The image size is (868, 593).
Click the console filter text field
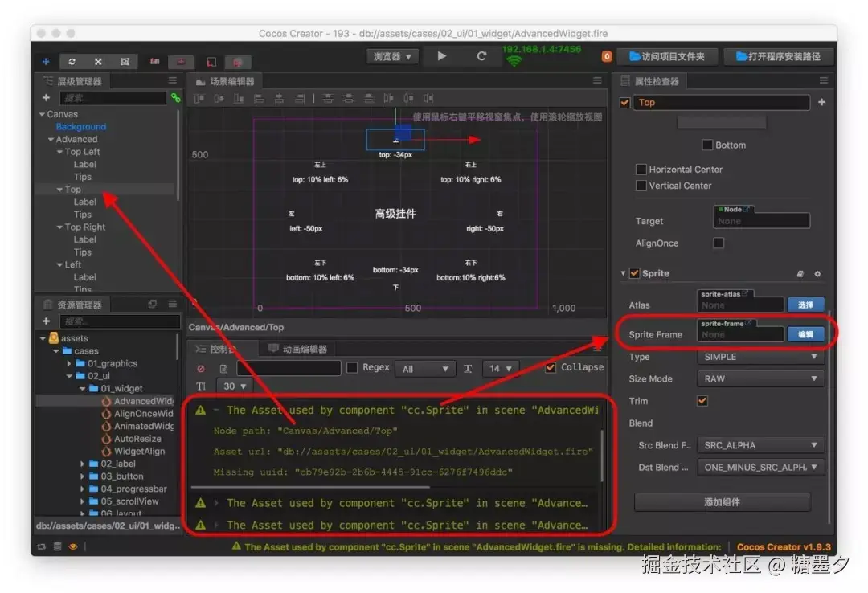[289, 368]
